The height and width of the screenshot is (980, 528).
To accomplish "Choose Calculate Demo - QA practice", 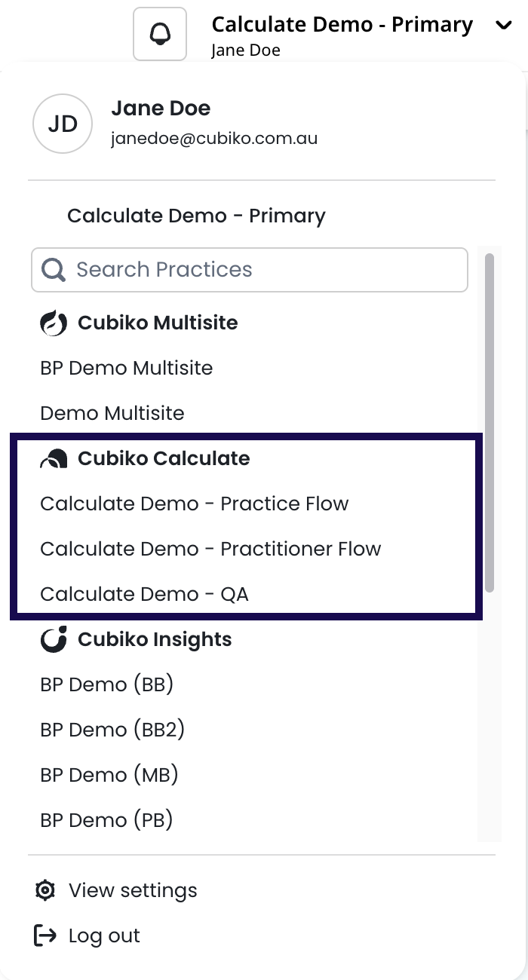I will tap(144, 594).
